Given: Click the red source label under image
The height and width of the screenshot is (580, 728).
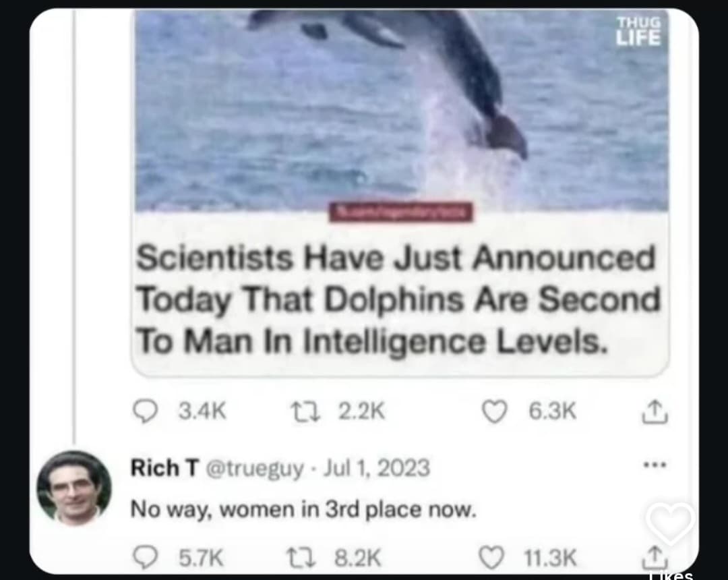Looking at the screenshot, I should (x=400, y=212).
